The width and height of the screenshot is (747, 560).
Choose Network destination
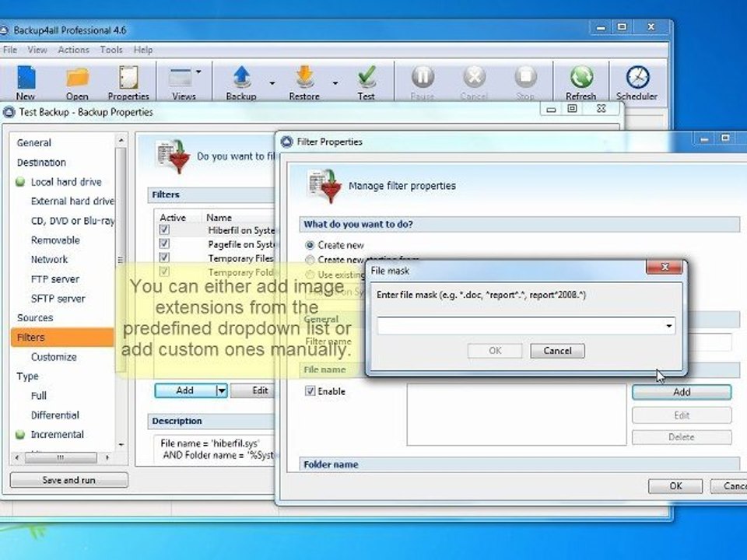click(x=50, y=260)
